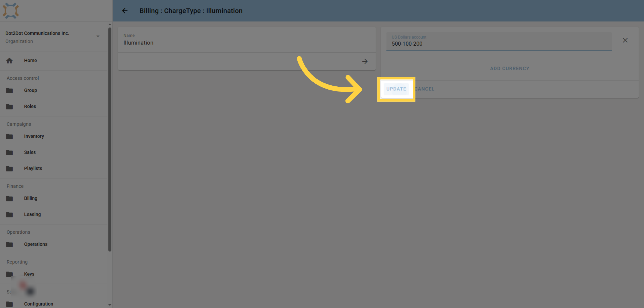Click the Billing folder icon
The height and width of the screenshot is (308, 644).
click(9, 198)
